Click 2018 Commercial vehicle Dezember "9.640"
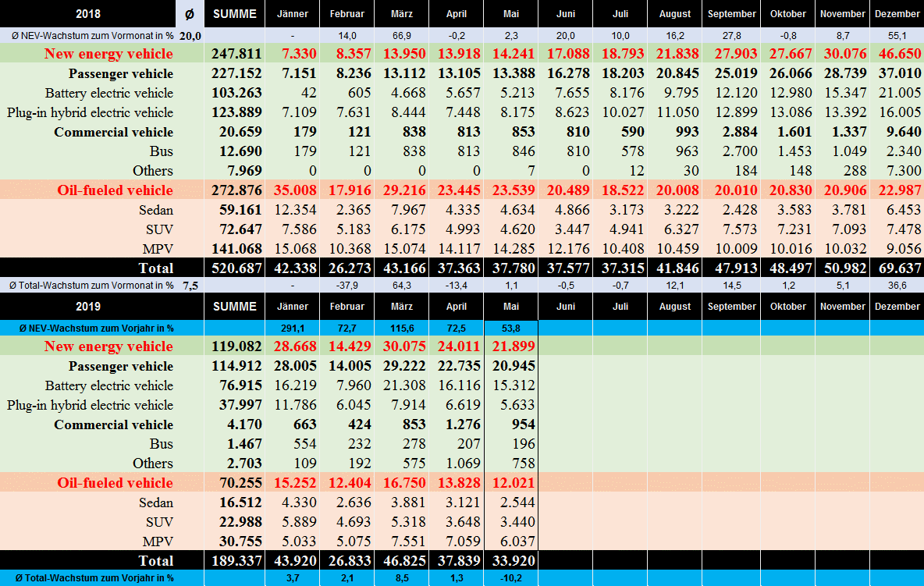The image size is (924, 586). 904,132
